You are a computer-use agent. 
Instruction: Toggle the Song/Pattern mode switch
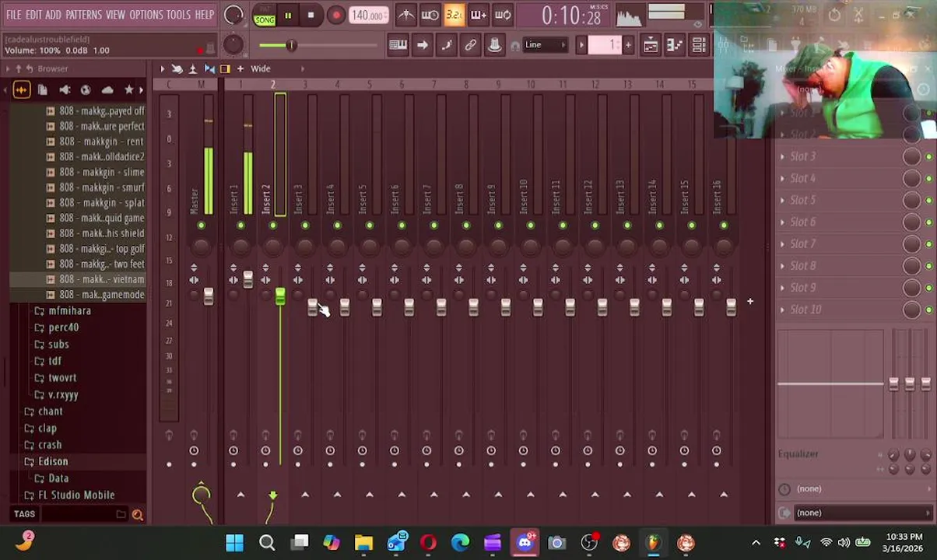(265, 15)
